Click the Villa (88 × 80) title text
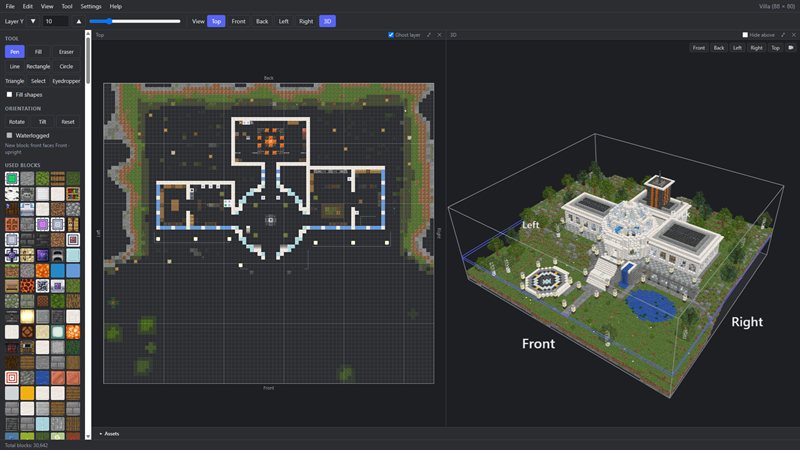Viewport: 800px width, 450px height. coord(778,6)
